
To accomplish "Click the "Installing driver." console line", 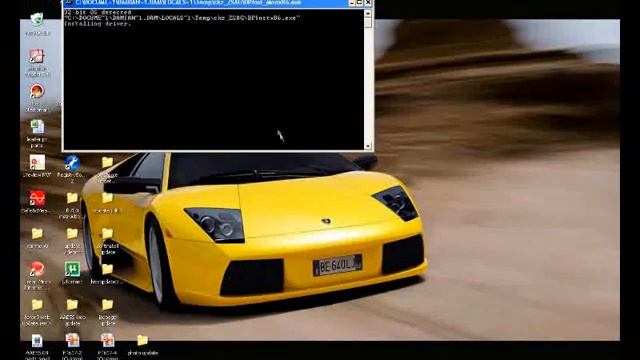I will (x=98, y=24).
